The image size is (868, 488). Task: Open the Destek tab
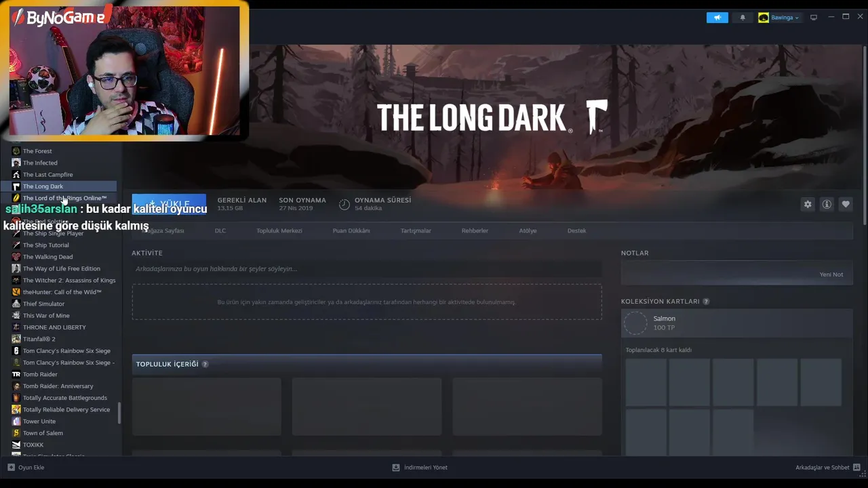[x=576, y=230]
